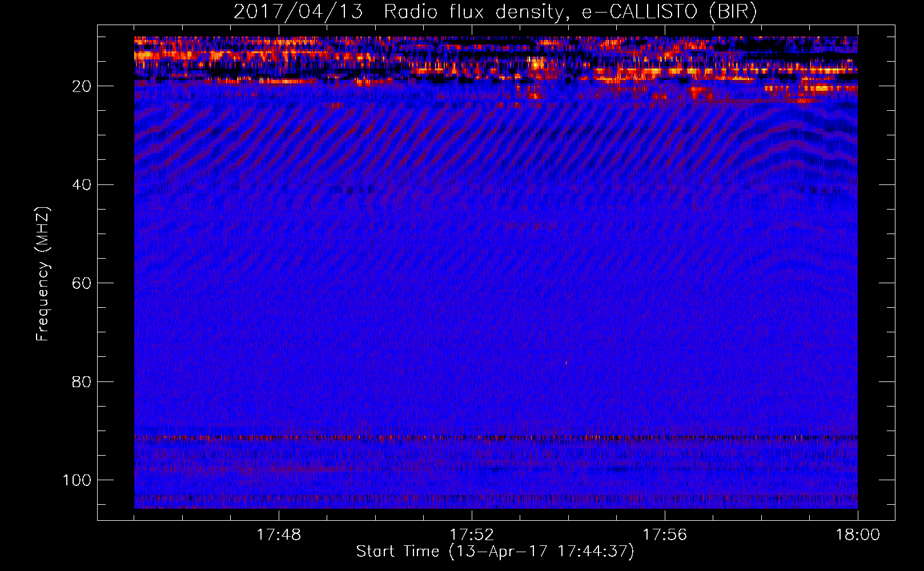Image resolution: width=924 pixels, height=571 pixels.
Task: Click the 17:56 time tick label
Action: tap(665, 535)
